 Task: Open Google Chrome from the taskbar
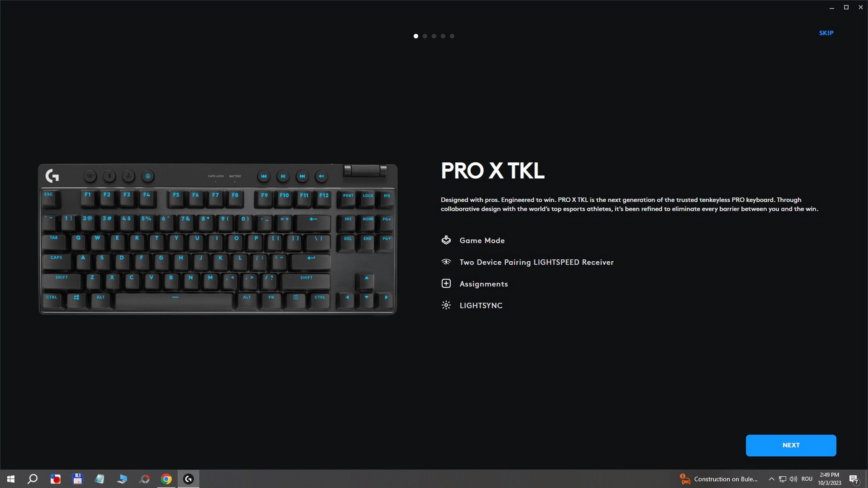[166, 479]
